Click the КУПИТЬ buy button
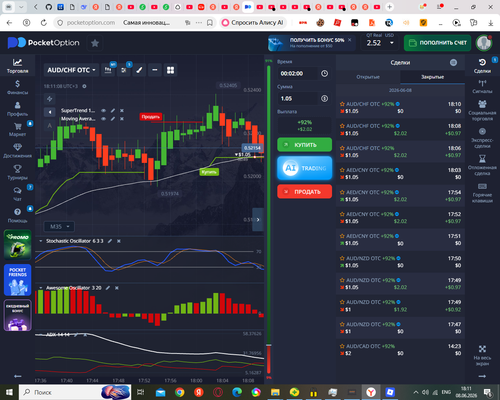The width and height of the screenshot is (500, 400). pos(304,145)
